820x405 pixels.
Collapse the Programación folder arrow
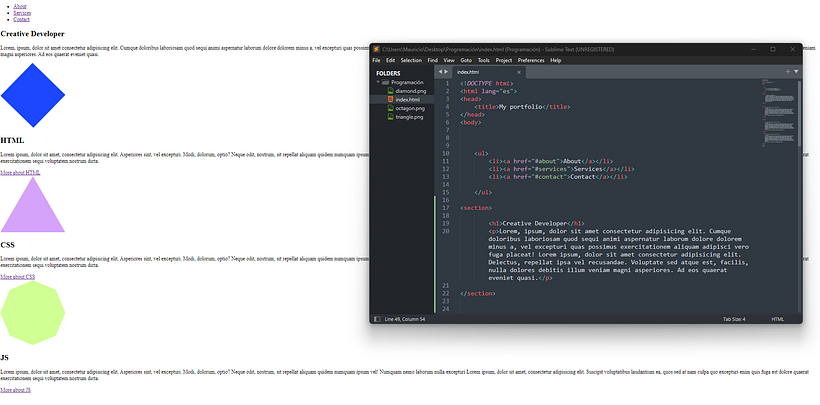[378, 82]
